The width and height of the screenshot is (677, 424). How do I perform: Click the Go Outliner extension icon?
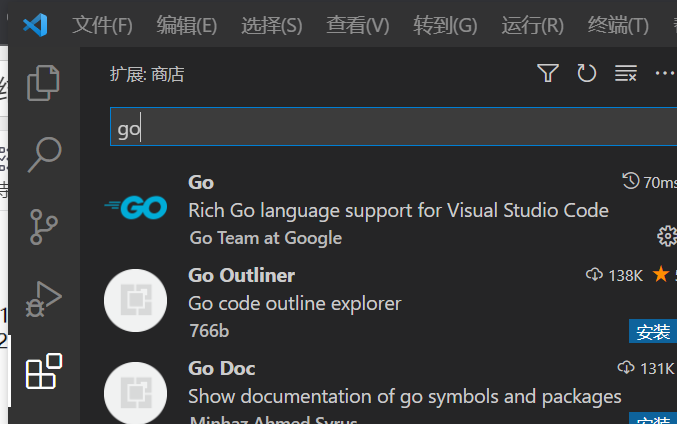[136, 301]
